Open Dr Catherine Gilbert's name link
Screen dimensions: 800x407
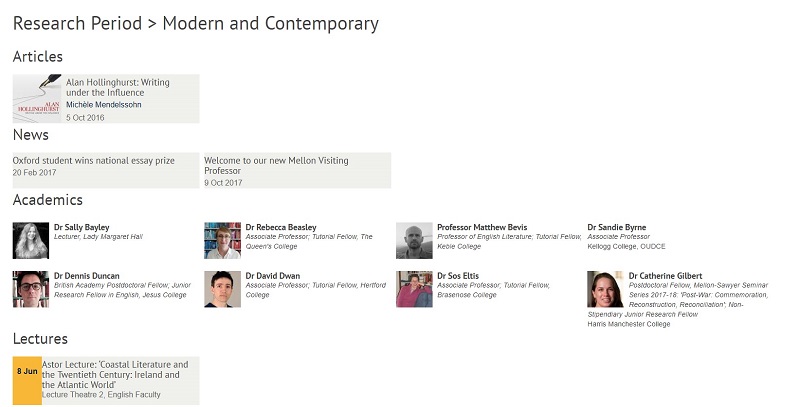coord(665,276)
